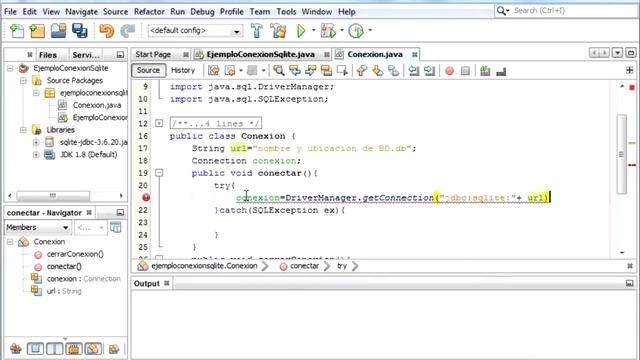
Task: Collapse EjemploConexionSqlite project node
Action: (10, 68)
